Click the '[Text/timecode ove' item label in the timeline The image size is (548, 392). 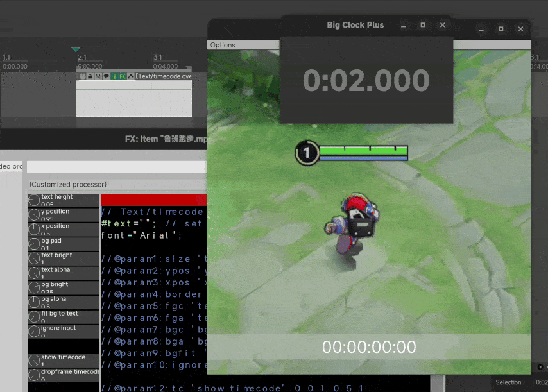click(164, 76)
